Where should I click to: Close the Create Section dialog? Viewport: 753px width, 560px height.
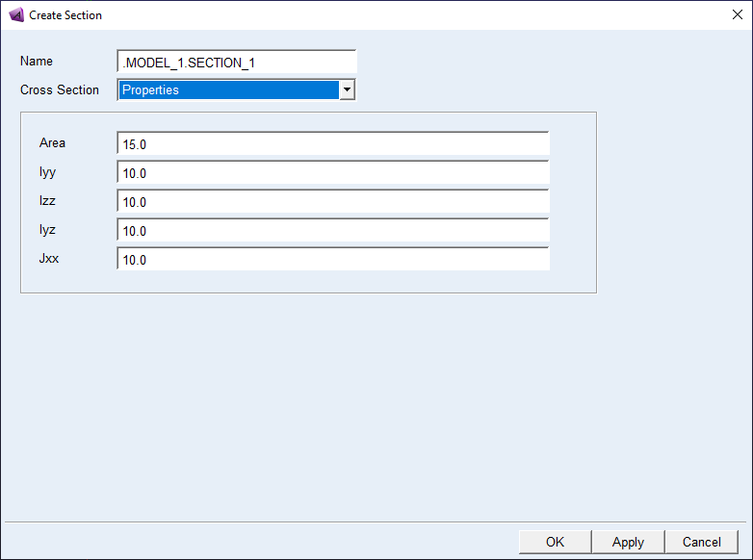pos(737,15)
